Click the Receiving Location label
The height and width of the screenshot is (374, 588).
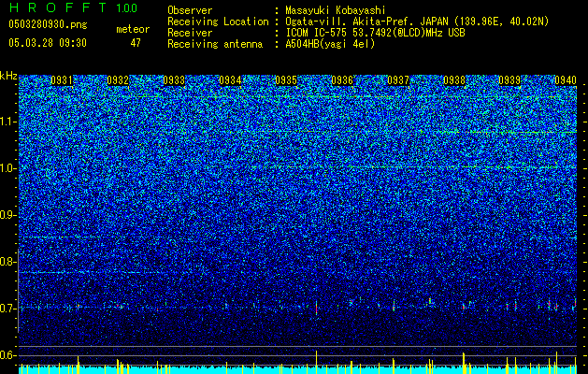(x=218, y=22)
